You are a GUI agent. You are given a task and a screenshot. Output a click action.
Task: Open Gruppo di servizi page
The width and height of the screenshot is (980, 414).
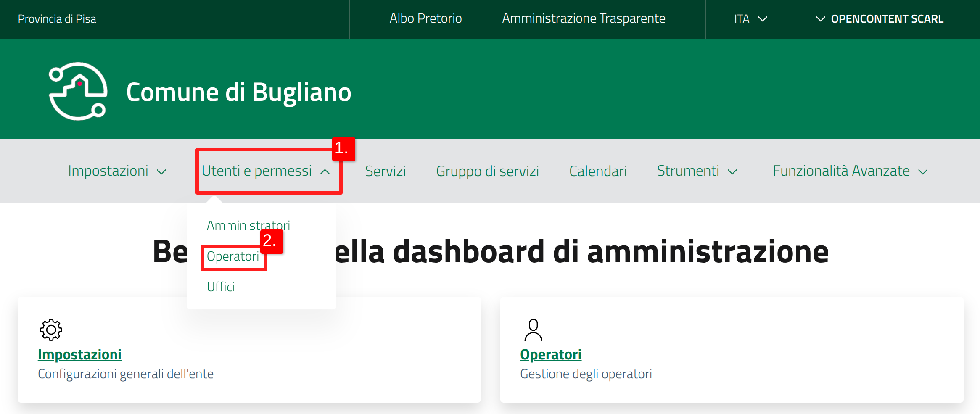487,171
